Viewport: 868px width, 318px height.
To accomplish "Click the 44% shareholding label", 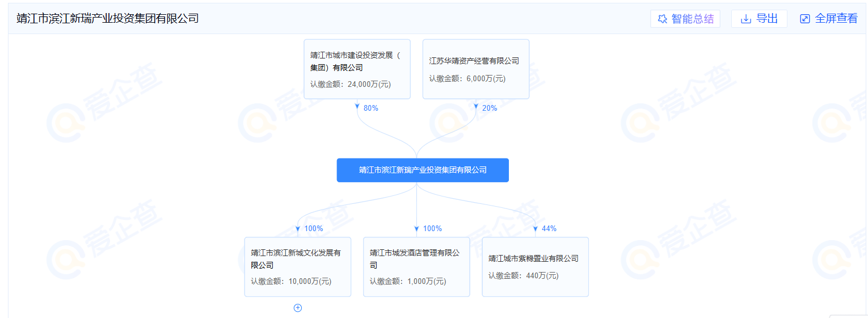I will click(549, 228).
